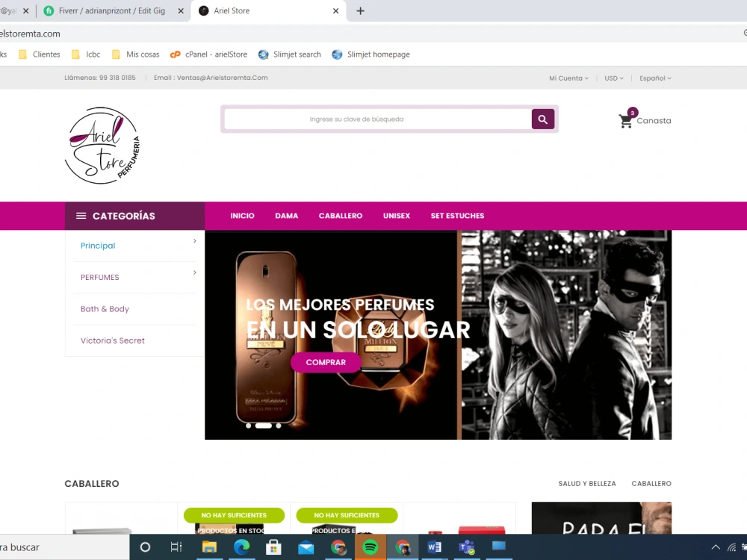Select the CABALLERO product tab on right
The image size is (747, 560).
(651, 483)
